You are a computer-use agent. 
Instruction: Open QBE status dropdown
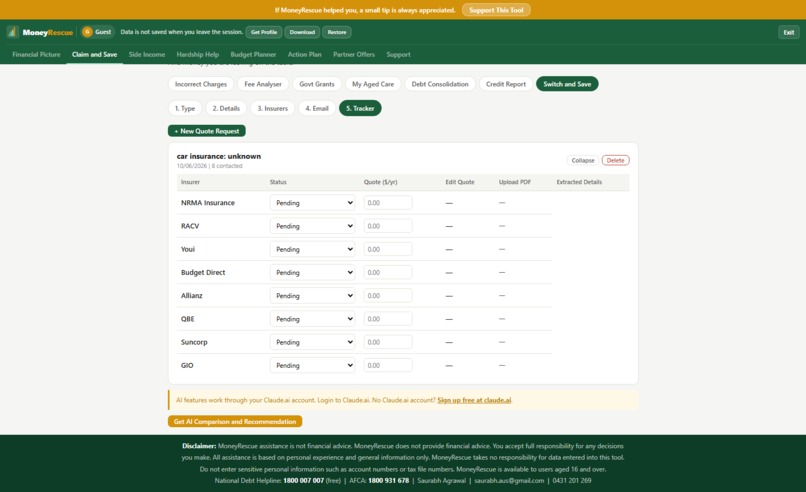click(313, 319)
